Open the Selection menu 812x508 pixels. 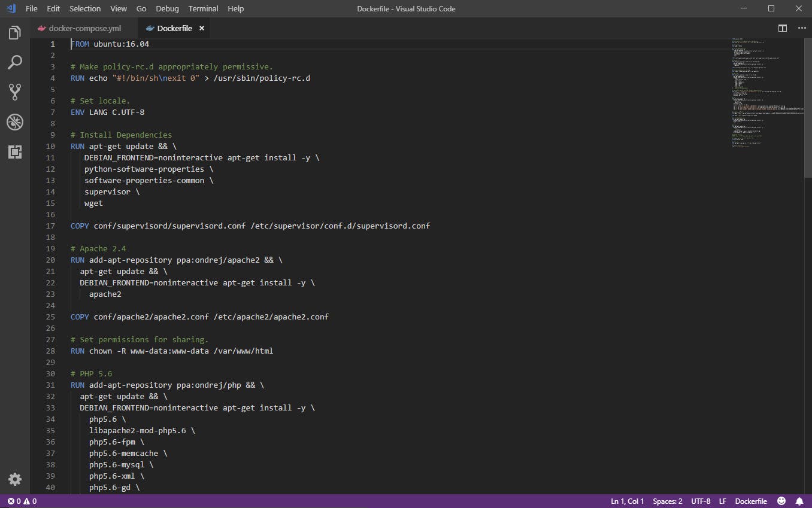pos(85,8)
